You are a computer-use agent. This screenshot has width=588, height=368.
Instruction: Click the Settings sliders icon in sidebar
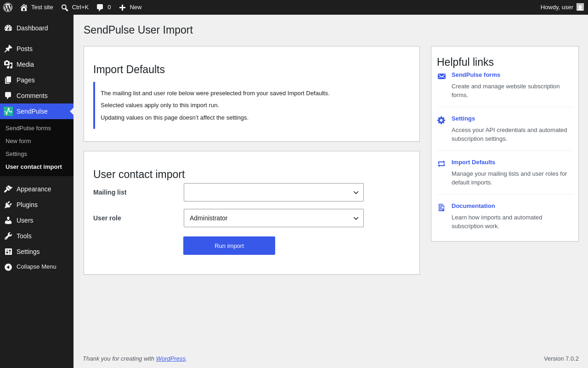click(x=8, y=252)
